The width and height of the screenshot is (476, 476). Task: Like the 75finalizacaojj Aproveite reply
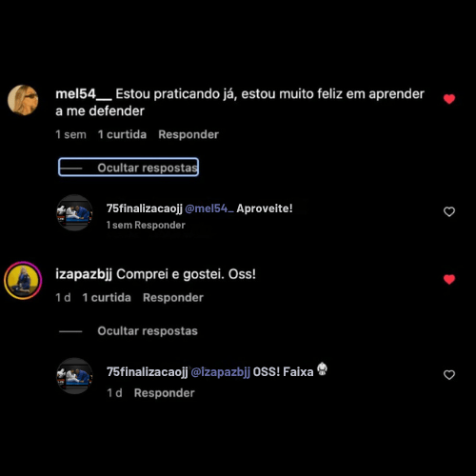[449, 211]
